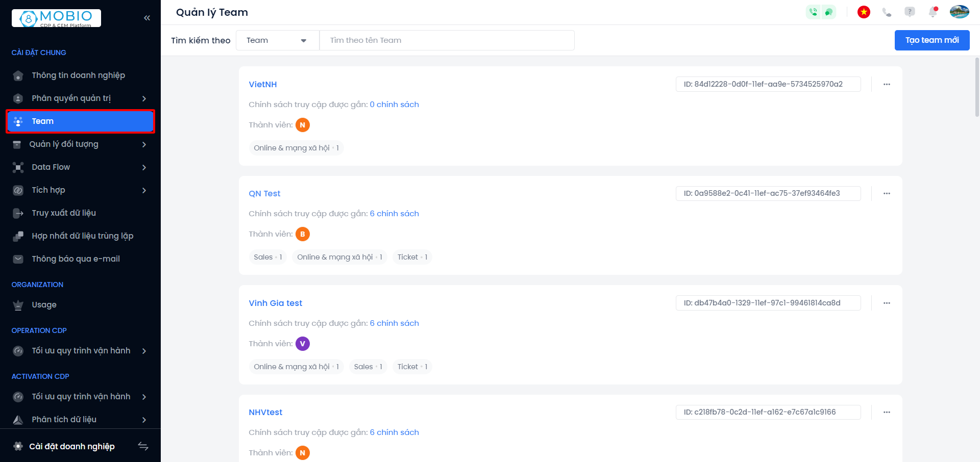Open Thông tin doanh nghiệp menu item
Screen dimensions: 980x462
coord(78,75)
